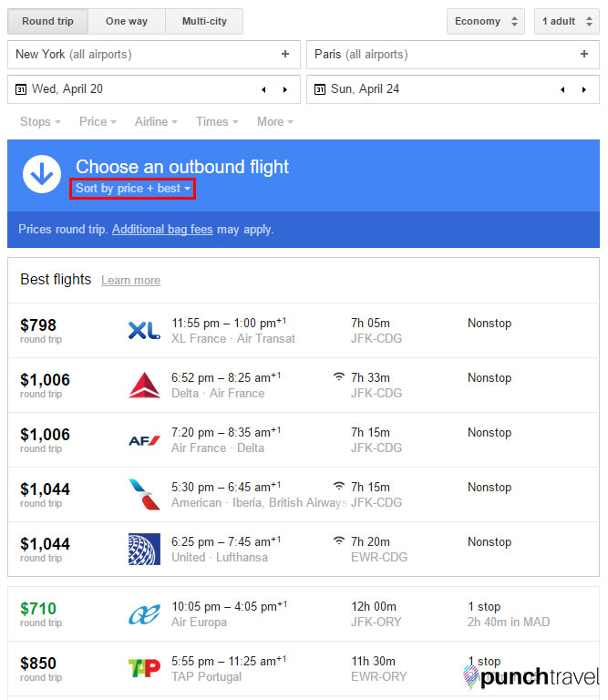Switch to Multi-city trip type
This screenshot has height=700, width=608.
[204, 21]
